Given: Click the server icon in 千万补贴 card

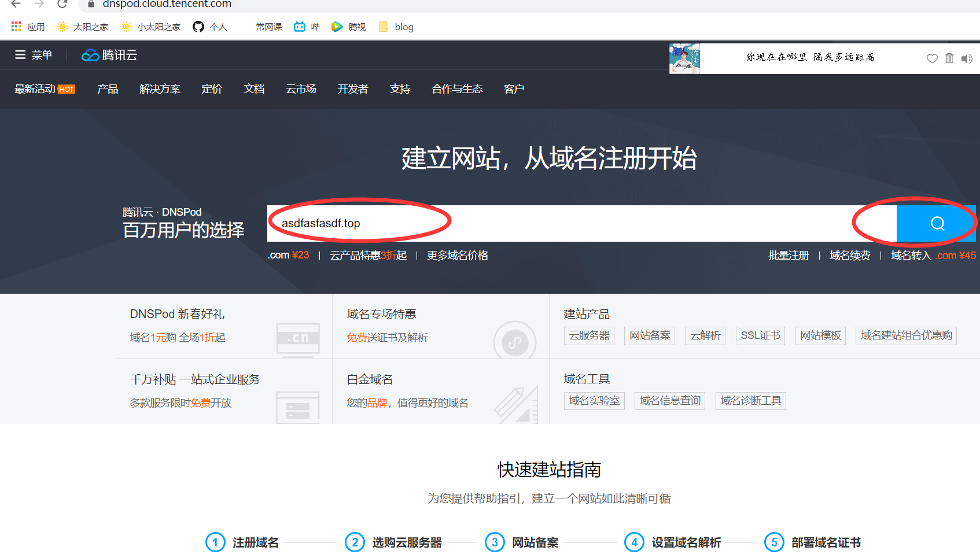Looking at the screenshot, I should (298, 408).
